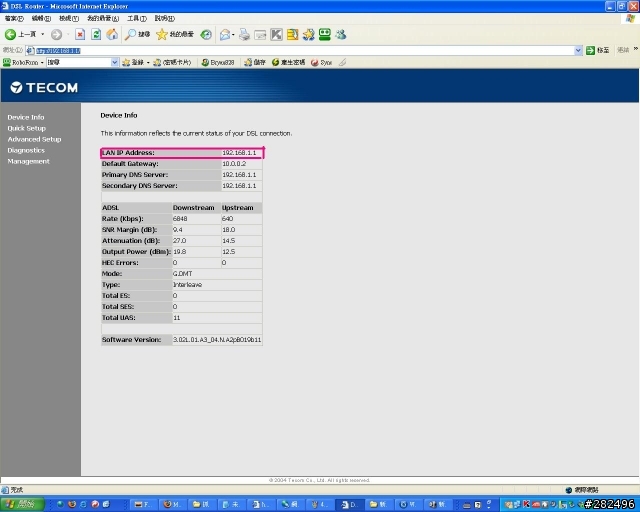Expand the Logins (登錄) dropdown arrow

[x=148, y=62]
